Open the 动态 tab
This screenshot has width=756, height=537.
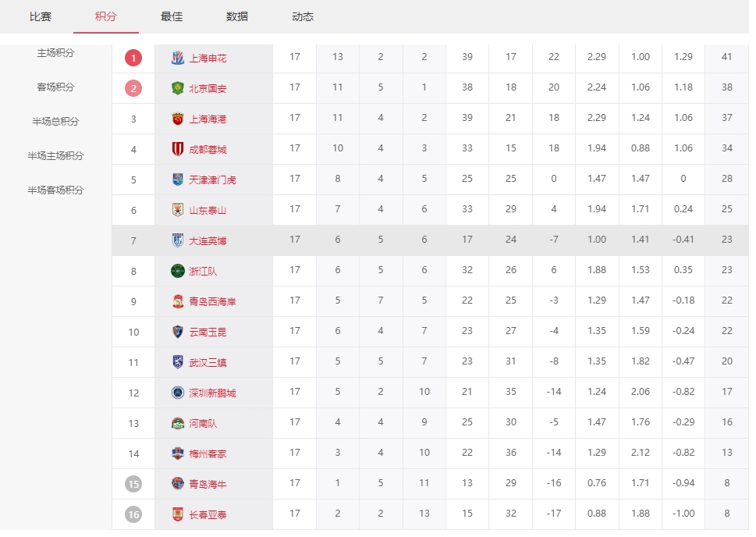tap(303, 16)
